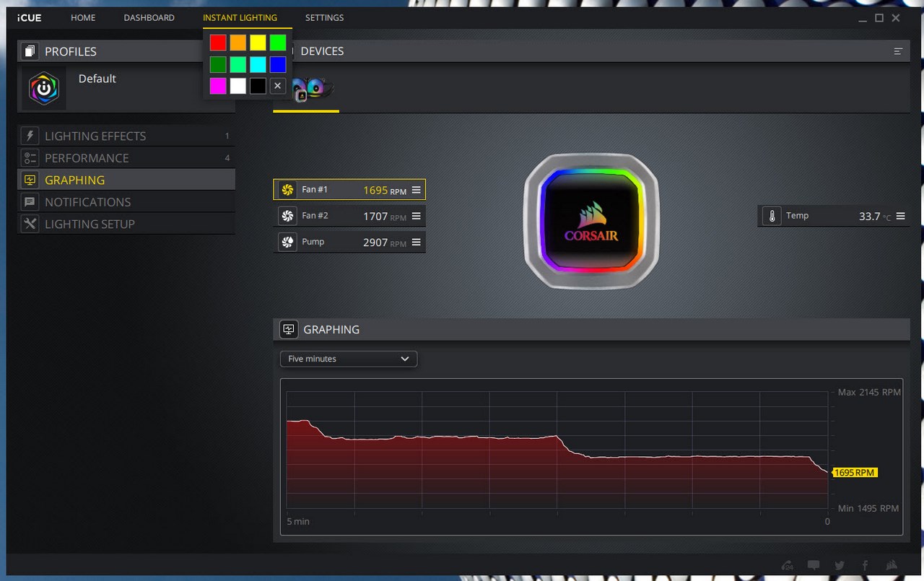Image resolution: width=924 pixels, height=581 pixels.
Task: Pick the white lighting swatch
Action: click(238, 87)
